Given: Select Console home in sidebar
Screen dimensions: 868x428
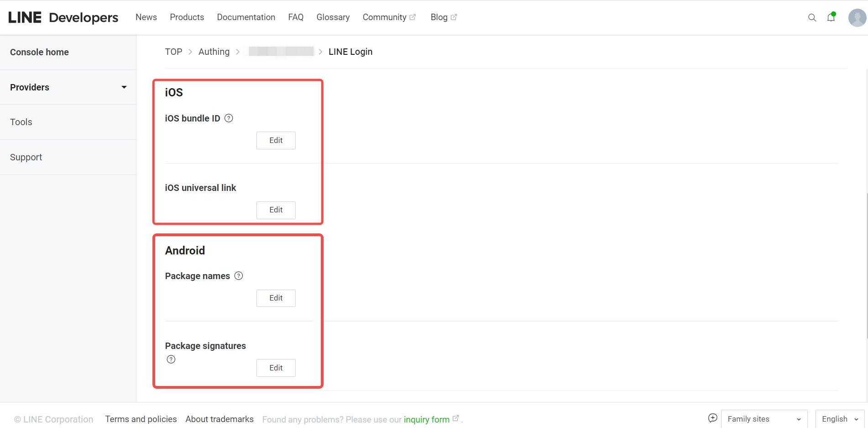Looking at the screenshot, I should [x=39, y=52].
